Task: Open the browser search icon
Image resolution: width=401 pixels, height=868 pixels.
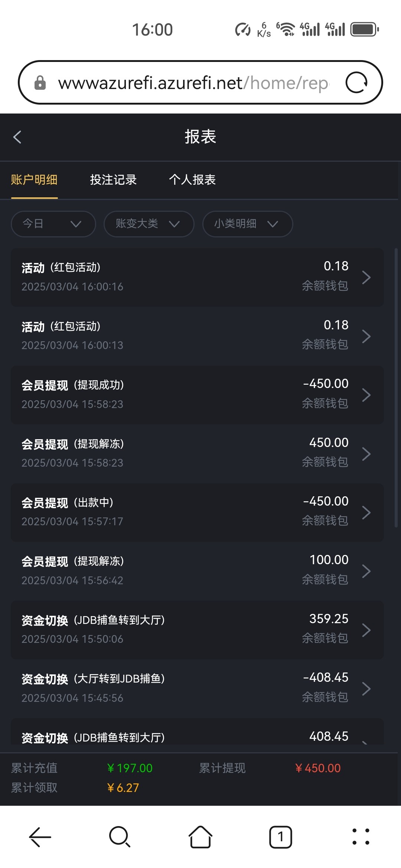Action: [120, 837]
